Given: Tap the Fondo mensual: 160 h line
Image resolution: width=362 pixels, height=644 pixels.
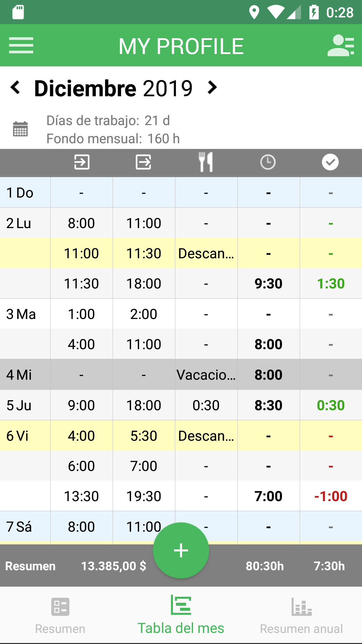Looking at the screenshot, I should pyautogui.click(x=113, y=139).
